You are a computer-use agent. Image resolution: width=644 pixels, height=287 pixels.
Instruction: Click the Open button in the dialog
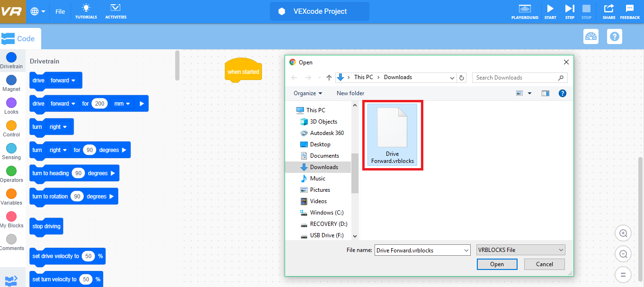497,264
